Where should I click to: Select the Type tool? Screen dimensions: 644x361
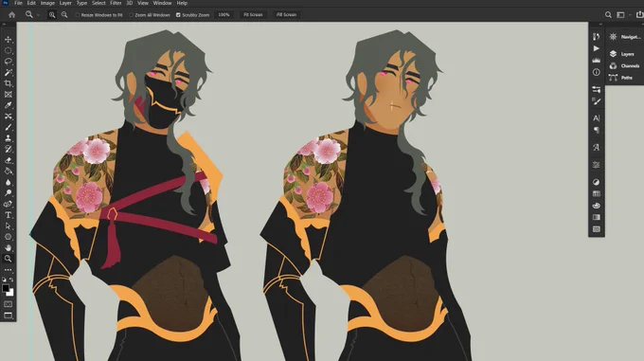(8, 215)
